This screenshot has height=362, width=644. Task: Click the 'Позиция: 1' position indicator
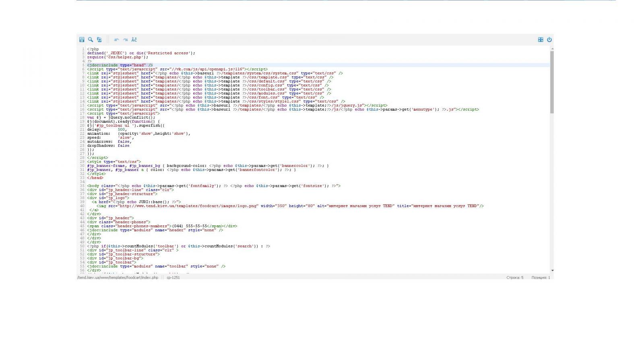click(x=541, y=278)
